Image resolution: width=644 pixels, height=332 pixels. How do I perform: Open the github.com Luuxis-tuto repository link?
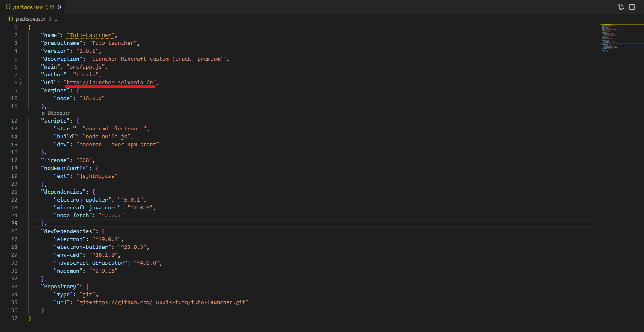pos(170,302)
